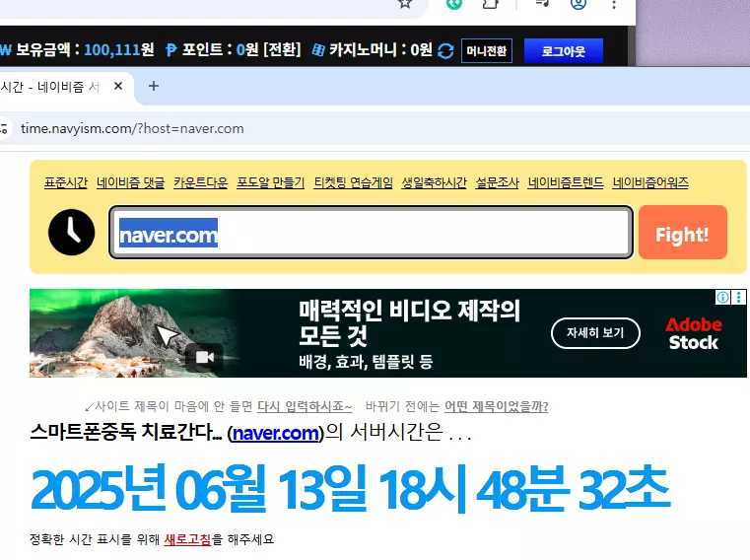The height and width of the screenshot is (560, 750).
Task: Click the blue 로그아웃 button
Action: 564,50
